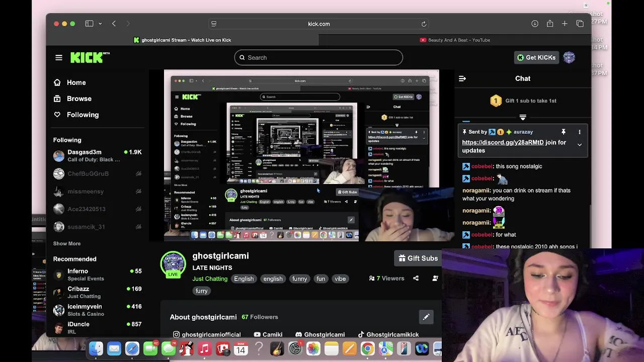Viewport: 644px width, 362px height.
Task: Click the English language tag
Action: coord(244,279)
